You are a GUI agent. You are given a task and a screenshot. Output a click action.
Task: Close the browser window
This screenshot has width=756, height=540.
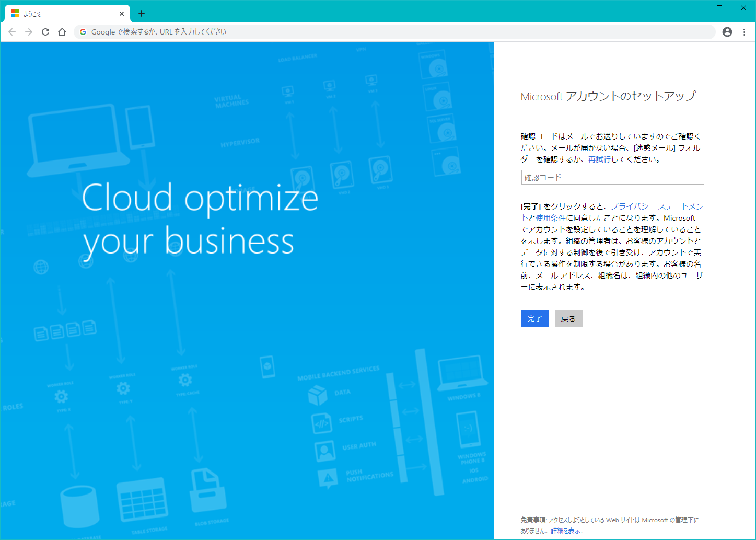pos(743,8)
